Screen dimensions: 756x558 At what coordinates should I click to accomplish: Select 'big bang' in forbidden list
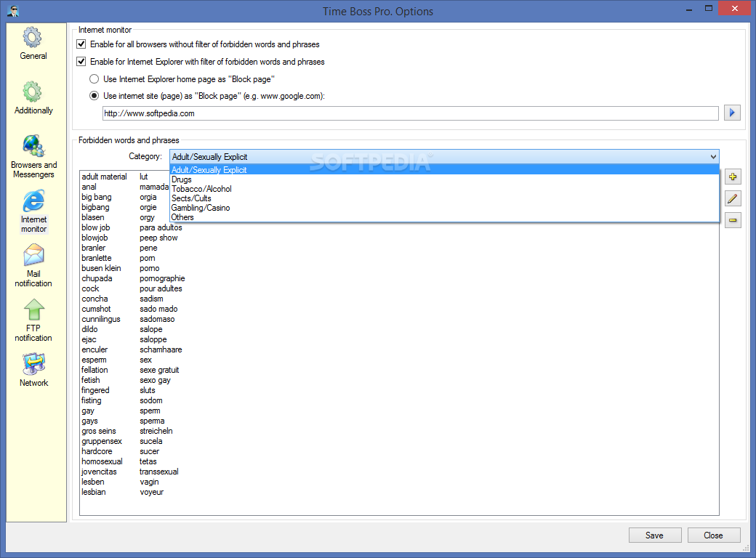[97, 197]
